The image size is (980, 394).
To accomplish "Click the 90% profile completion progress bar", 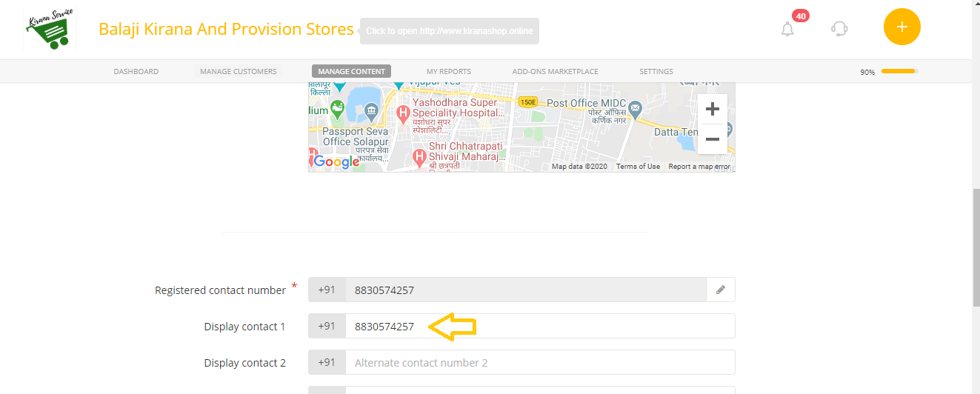I will tap(899, 72).
